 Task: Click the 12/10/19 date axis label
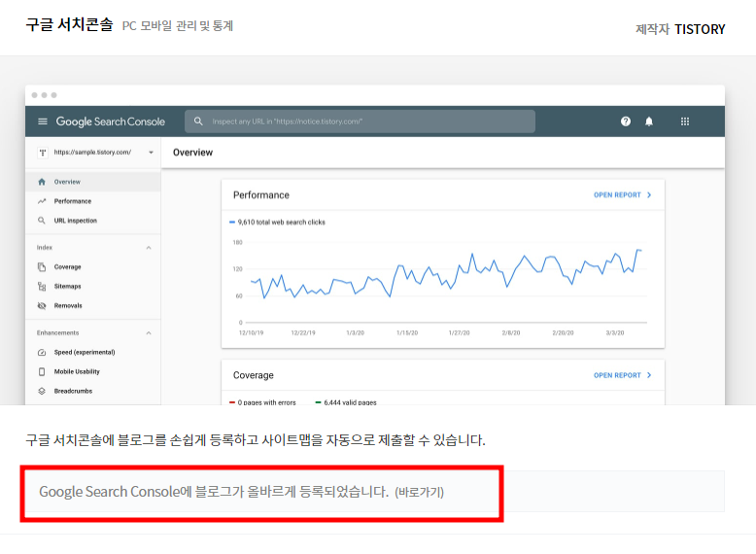pyautogui.click(x=252, y=332)
